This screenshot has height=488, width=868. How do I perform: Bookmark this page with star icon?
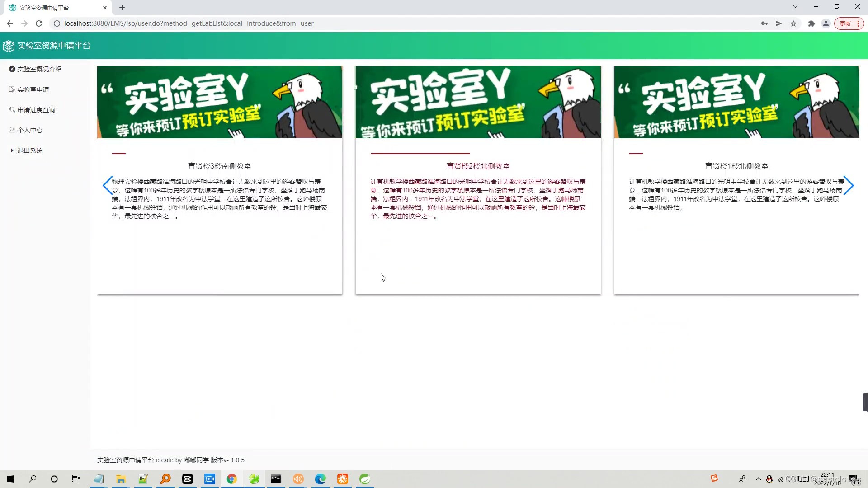pyautogui.click(x=793, y=23)
